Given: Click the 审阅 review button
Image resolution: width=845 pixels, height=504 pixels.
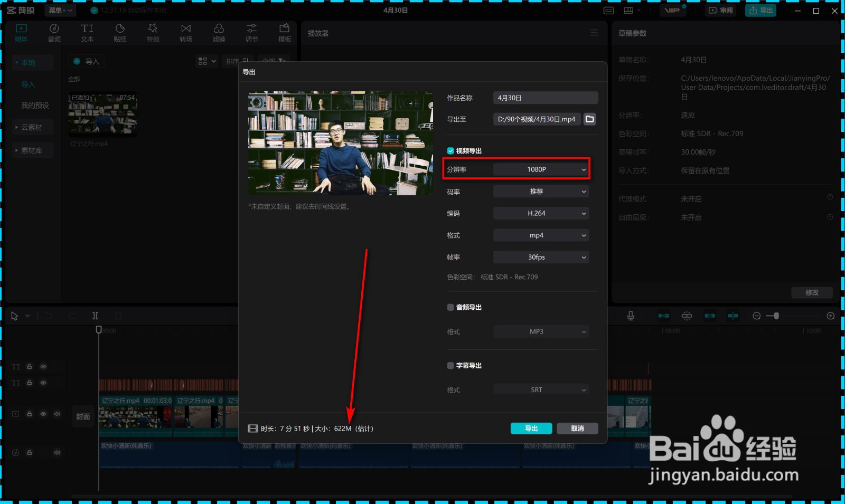Looking at the screenshot, I should pyautogui.click(x=721, y=11).
